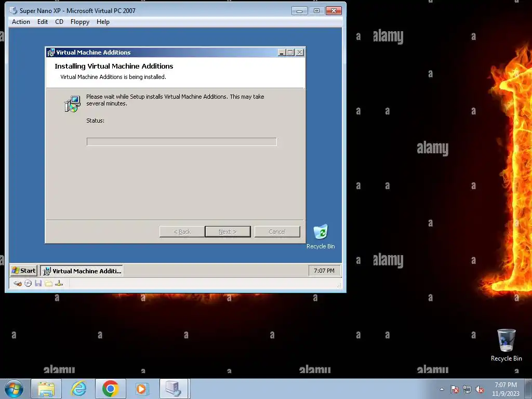The height and width of the screenshot is (399, 532).
Task: Open the host clock showing 11/9/2023
Action: pos(506,389)
